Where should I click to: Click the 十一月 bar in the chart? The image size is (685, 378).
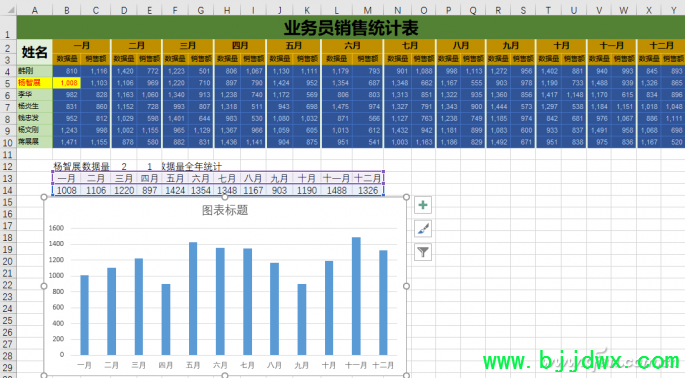[356, 296]
